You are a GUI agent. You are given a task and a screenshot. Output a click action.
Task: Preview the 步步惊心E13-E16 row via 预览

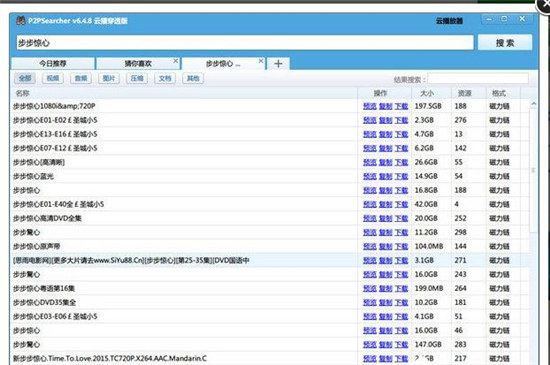[370, 134]
